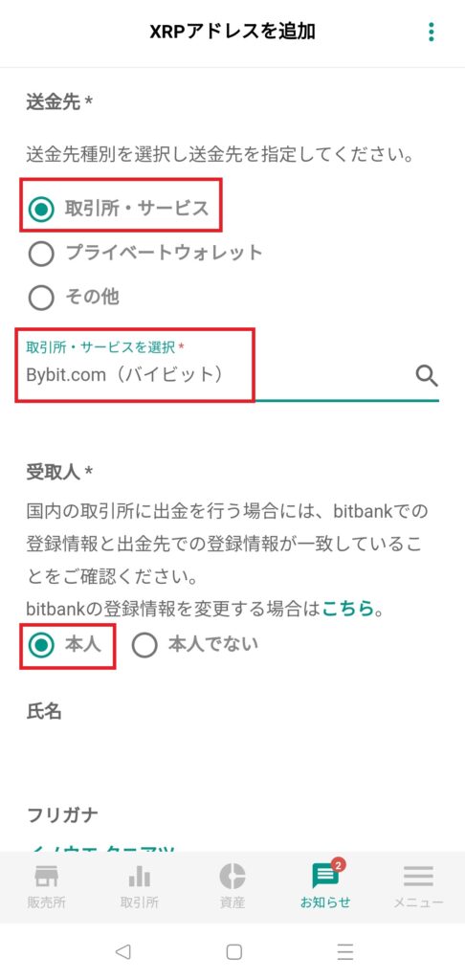The width and height of the screenshot is (465, 980).
Task: Select 取引所・サービス radio option
Action: point(120,209)
